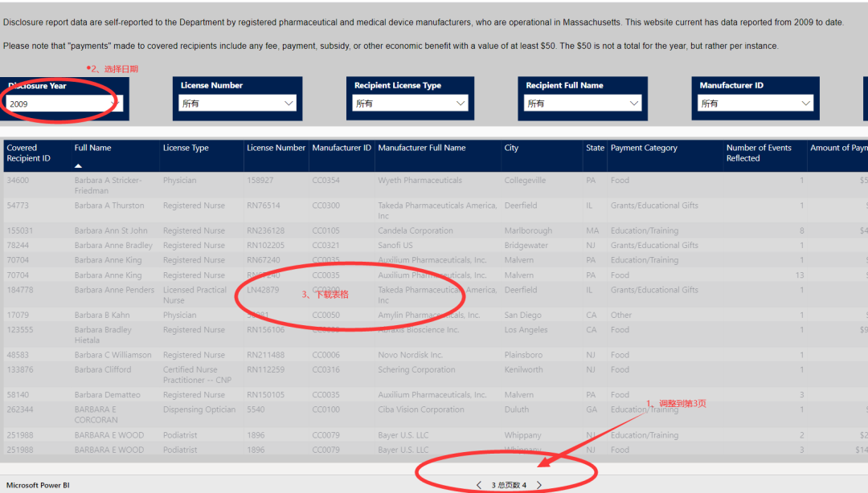Image resolution: width=868 pixels, height=493 pixels.
Task: Click the Schering Corporation cell
Action: [x=416, y=369]
